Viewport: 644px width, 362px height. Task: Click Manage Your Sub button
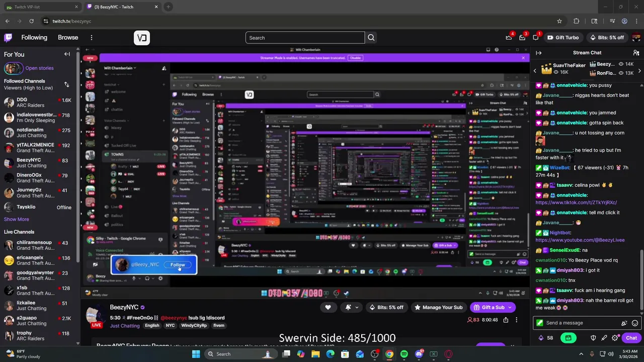tap(438, 307)
